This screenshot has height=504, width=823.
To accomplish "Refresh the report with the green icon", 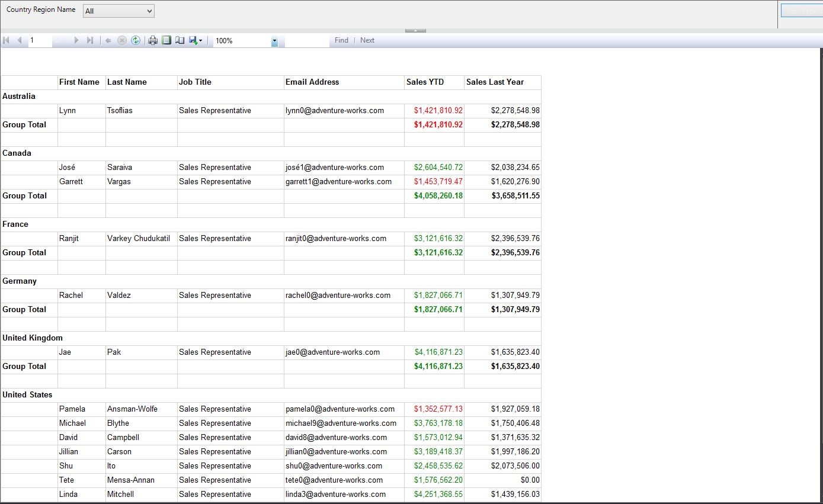I will pyautogui.click(x=136, y=40).
